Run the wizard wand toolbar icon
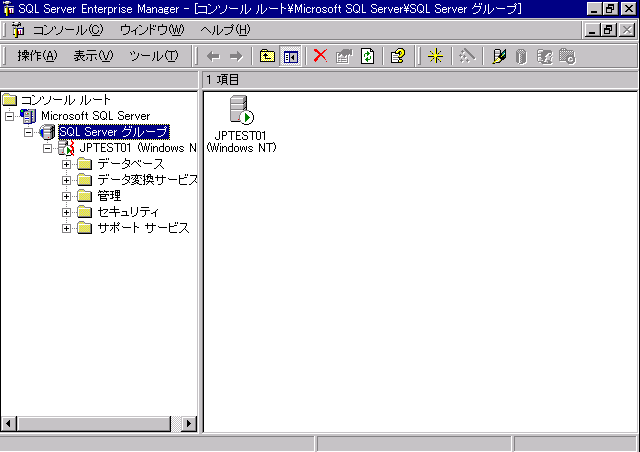This screenshot has height=452, width=640. [467, 56]
